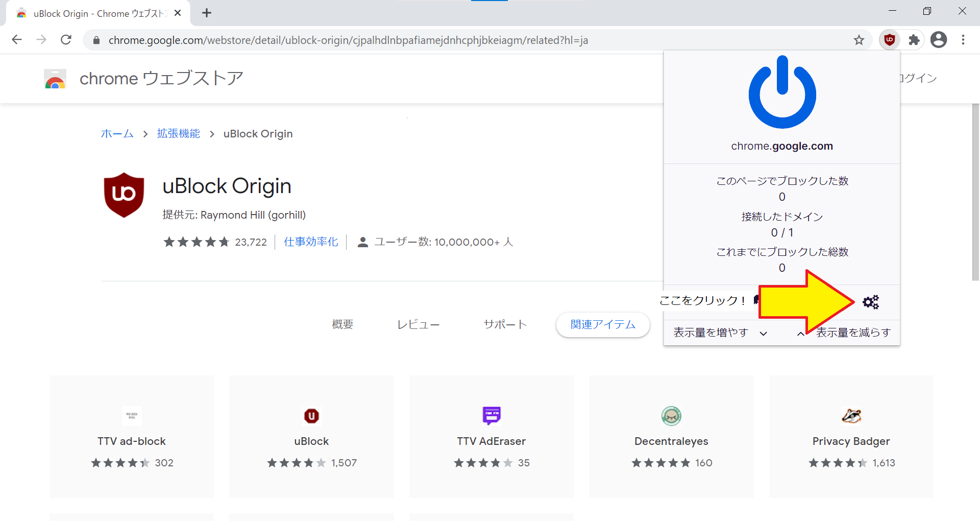This screenshot has height=521, width=980.
Task: Go back using the back arrow
Action: coord(17,40)
